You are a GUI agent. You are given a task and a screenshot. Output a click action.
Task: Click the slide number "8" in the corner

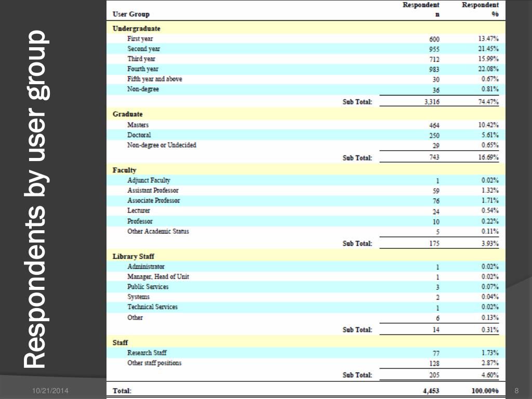click(x=517, y=391)
